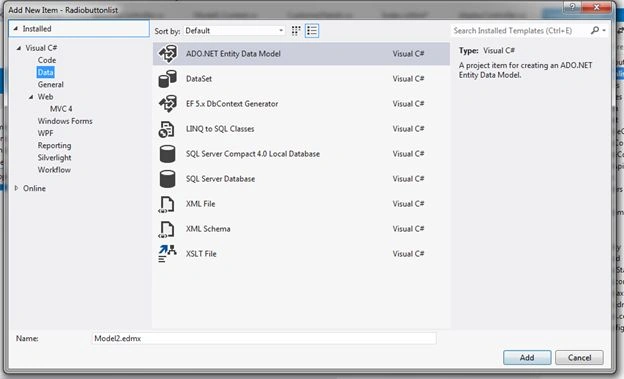Select the Code category
Image resolution: width=624 pixels, height=379 pixels.
pos(47,60)
